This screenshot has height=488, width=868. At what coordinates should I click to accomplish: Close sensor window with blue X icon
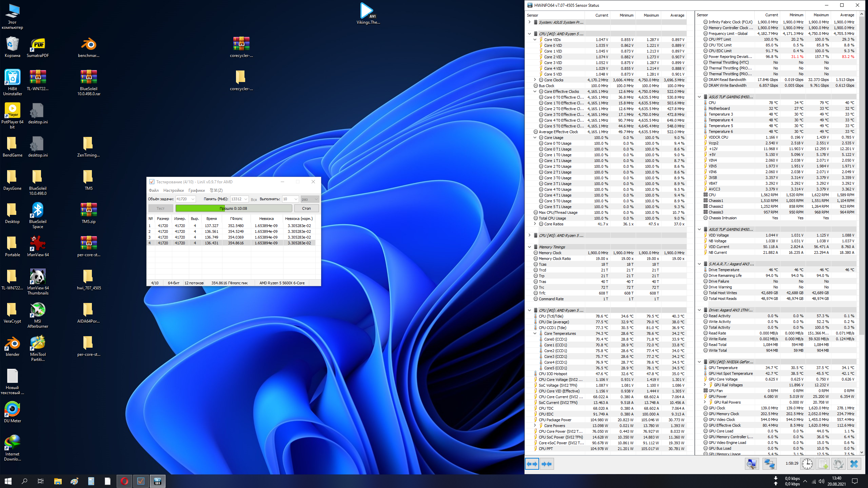[854, 464]
